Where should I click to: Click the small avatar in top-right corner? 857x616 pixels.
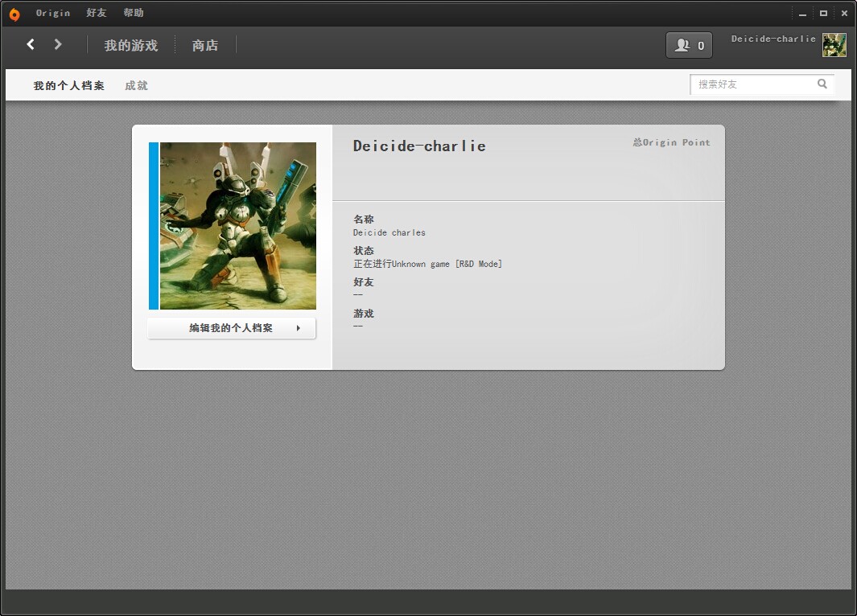click(834, 45)
